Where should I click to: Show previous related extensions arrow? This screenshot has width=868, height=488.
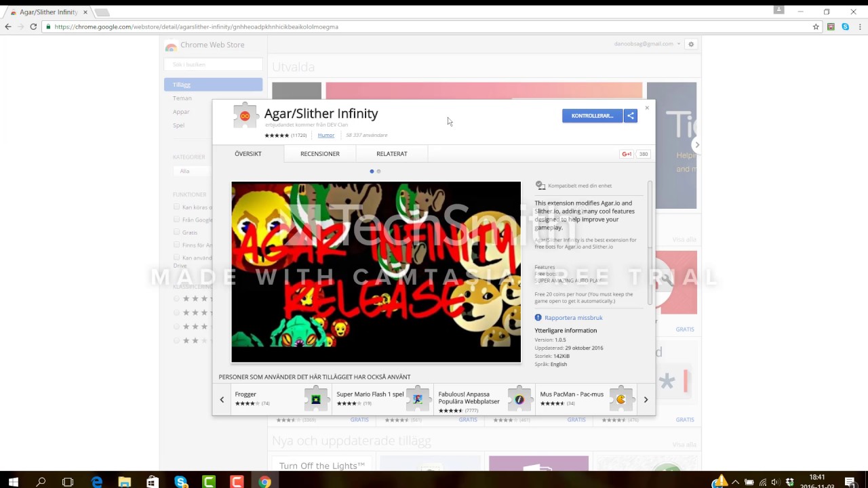click(222, 400)
